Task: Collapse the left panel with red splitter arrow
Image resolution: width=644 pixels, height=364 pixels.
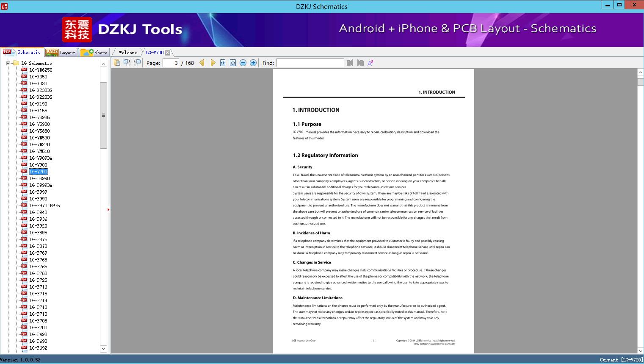Action: (x=108, y=210)
